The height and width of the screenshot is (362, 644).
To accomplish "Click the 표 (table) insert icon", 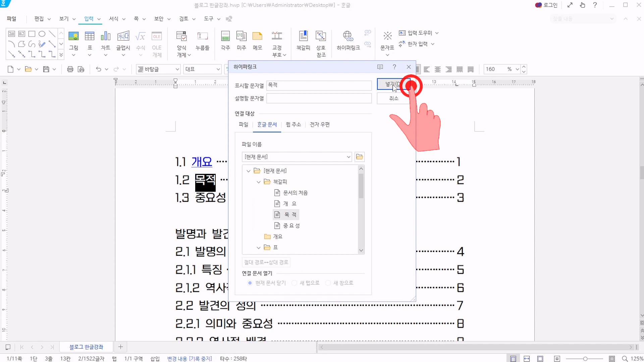I will point(90,36).
